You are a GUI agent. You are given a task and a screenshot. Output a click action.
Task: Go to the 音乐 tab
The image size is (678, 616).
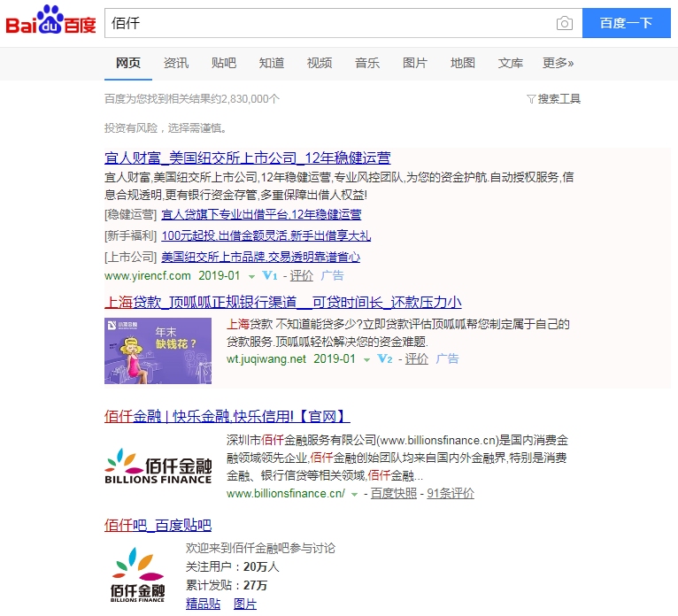pyautogui.click(x=367, y=63)
